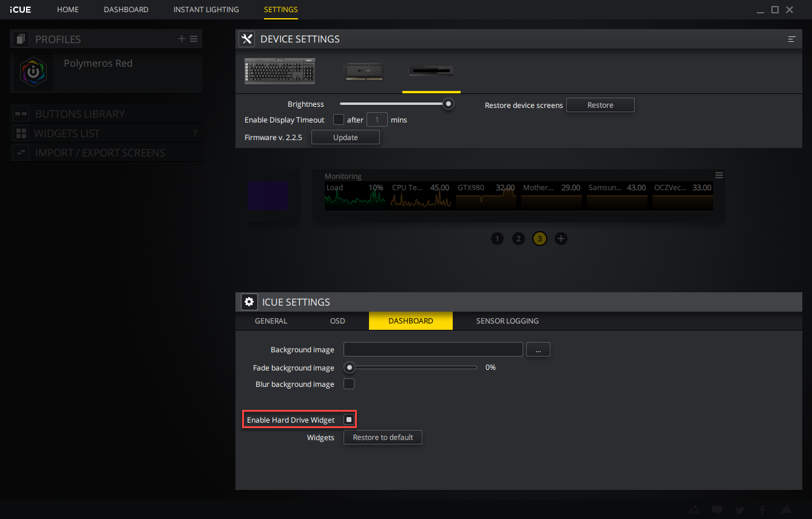Click the Corsair sails logo icon
The width and height of the screenshot is (812, 519).
(785, 510)
